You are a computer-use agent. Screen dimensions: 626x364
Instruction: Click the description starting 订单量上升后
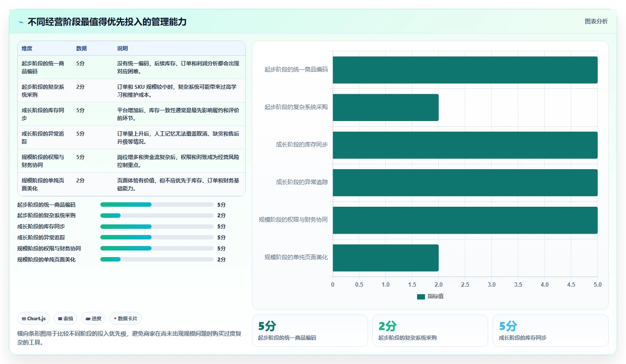coord(178,137)
